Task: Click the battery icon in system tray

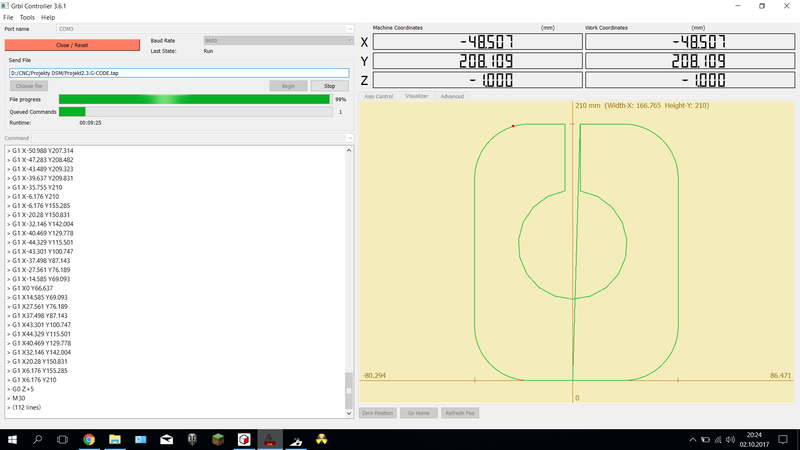Action: pos(705,439)
